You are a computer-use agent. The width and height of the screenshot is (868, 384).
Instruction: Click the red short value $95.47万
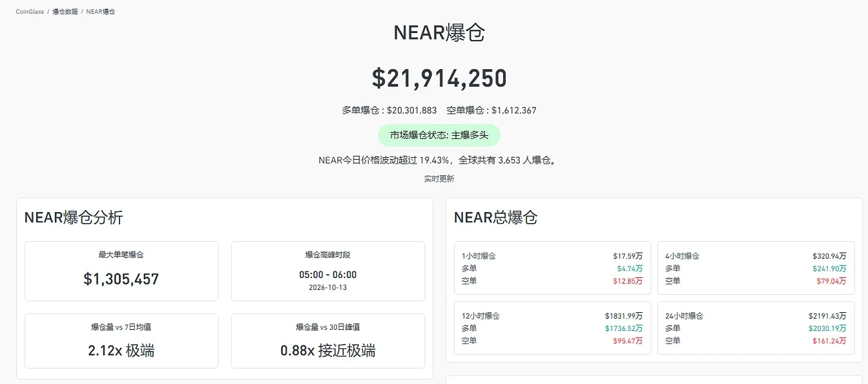[x=628, y=341]
